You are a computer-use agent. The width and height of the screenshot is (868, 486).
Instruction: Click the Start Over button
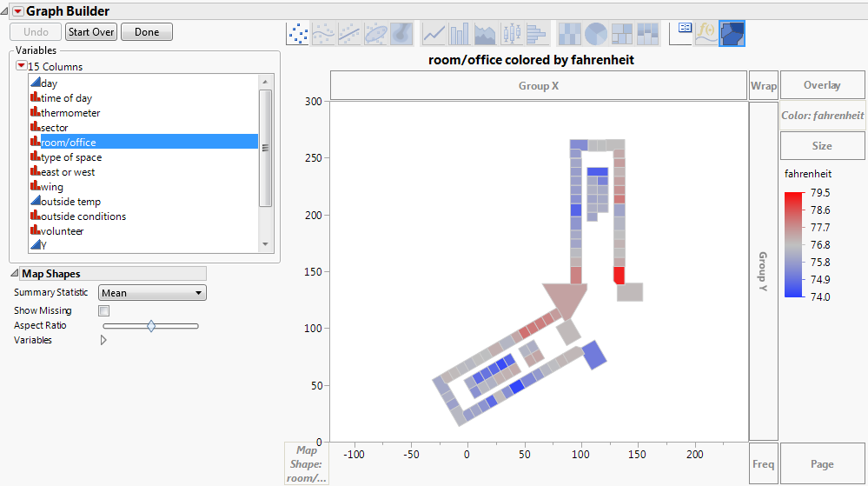pos(91,32)
